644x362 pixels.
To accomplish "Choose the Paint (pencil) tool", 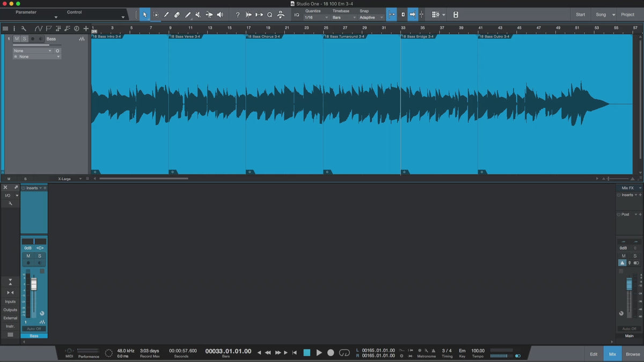I will point(187,14).
